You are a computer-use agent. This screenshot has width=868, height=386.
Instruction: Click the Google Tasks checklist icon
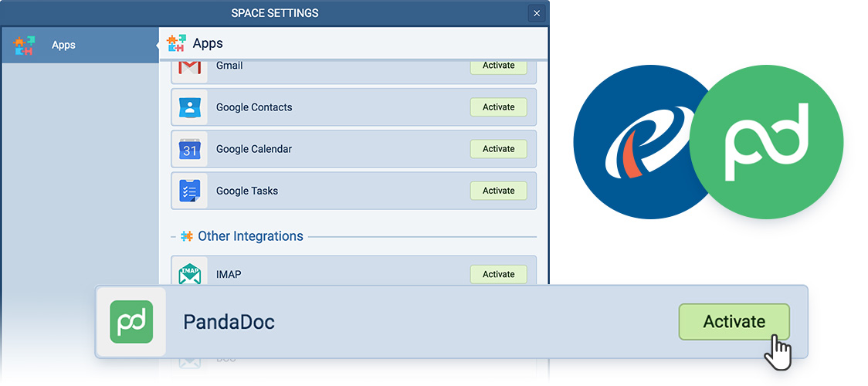[x=189, y=191]
